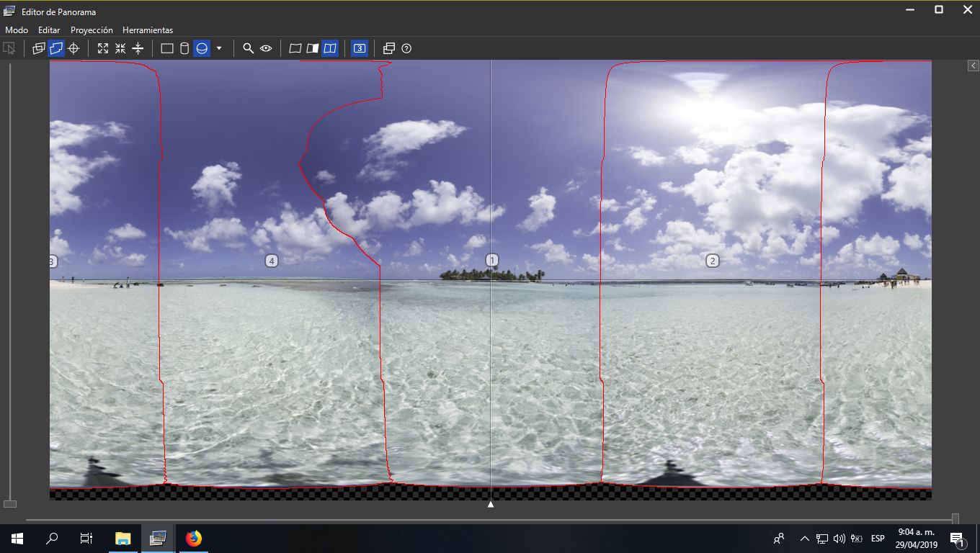Screen dimensions: 980x553
Task: Click the ESP input language indicator
Action: (878, 539)
